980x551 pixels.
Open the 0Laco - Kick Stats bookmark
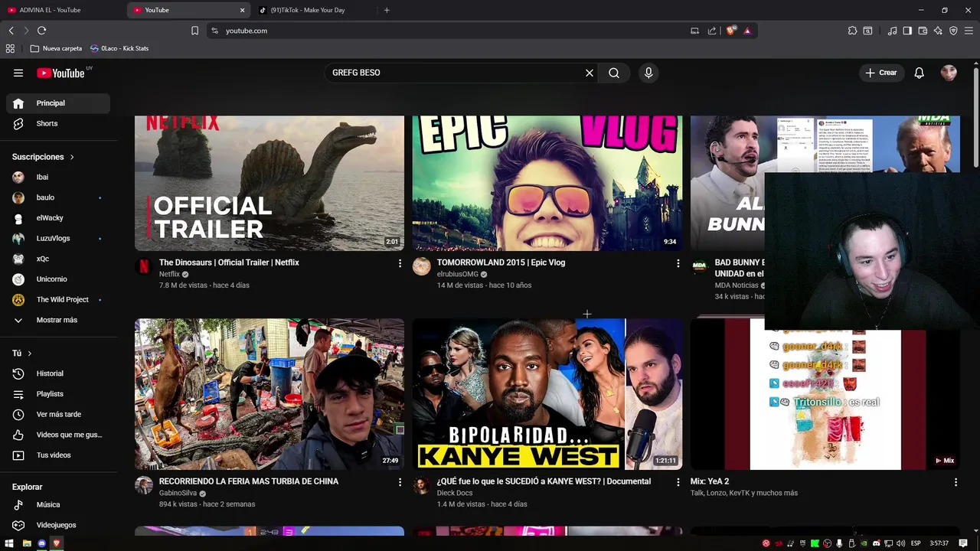coord(119,48)
